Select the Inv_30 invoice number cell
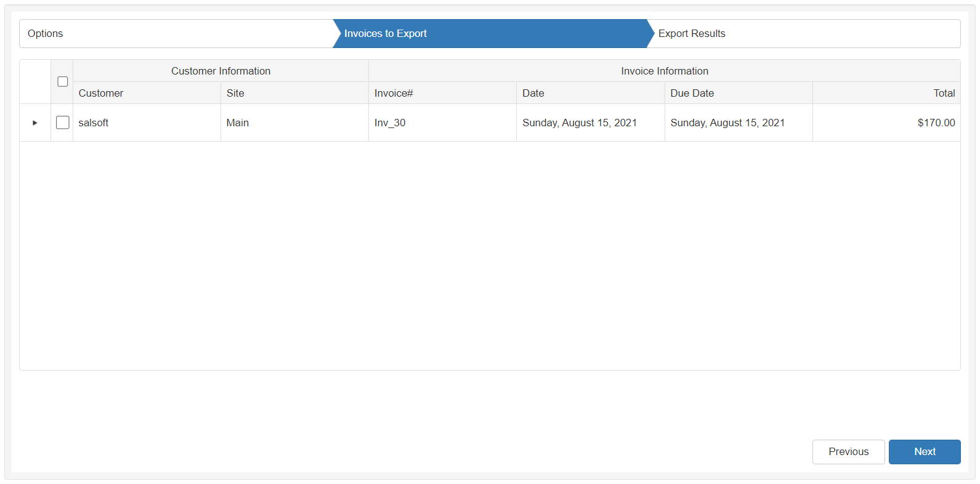Viewport: 980px width, 484px height. (x=390, y=123)
